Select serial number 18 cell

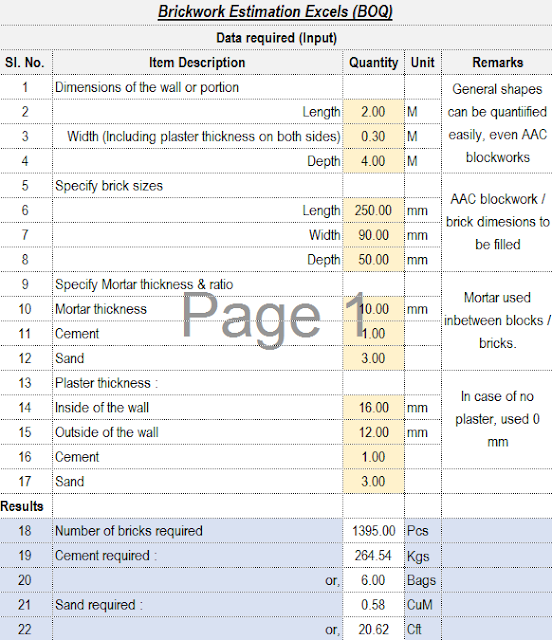(x=25, y=531)
